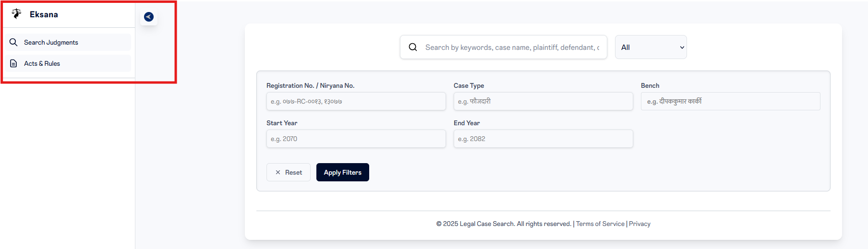Go to the Acts & Rules page
This screenshot has width=868, height=249.
coord(42,63)
